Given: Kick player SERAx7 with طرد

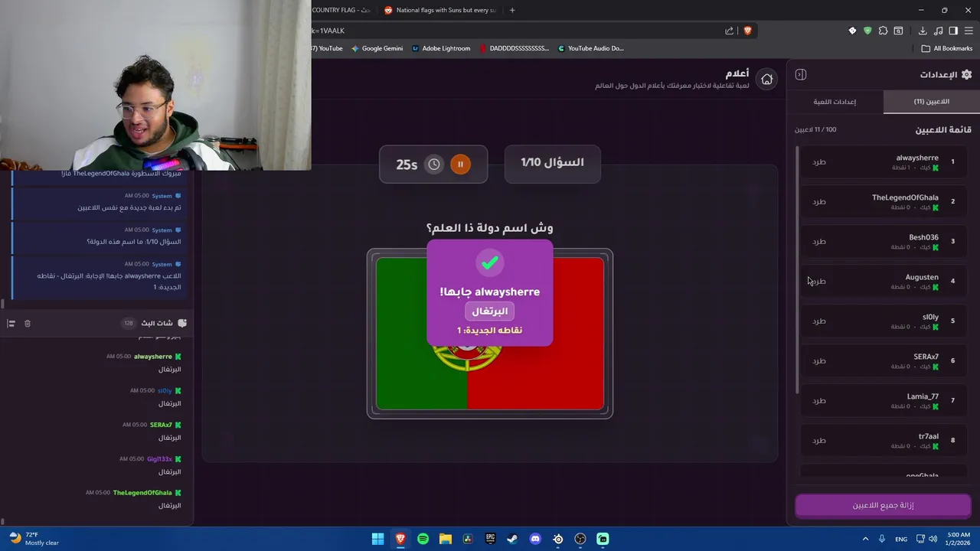Looking at the screenshot, I should pyautogui.click(x=818, y=361).
